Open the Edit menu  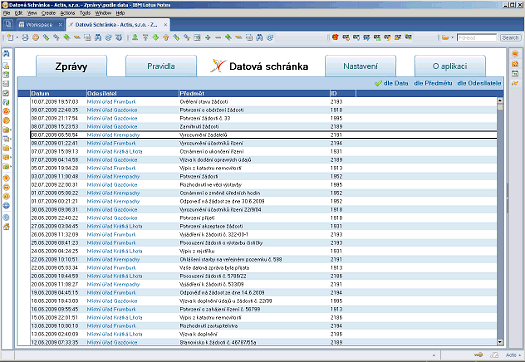pos(18,13)
